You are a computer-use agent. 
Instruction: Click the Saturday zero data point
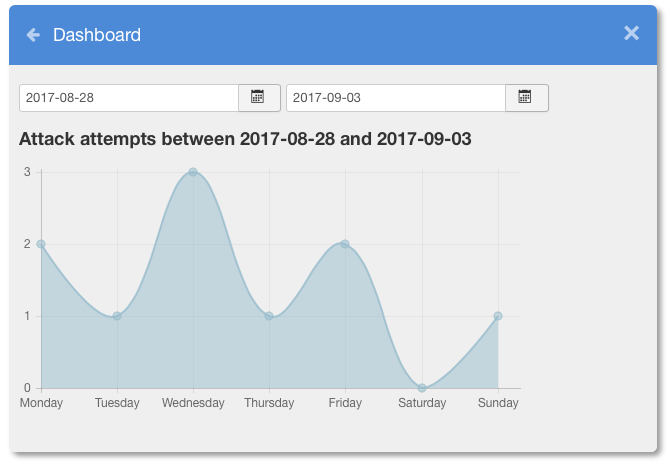click(422, 388)
